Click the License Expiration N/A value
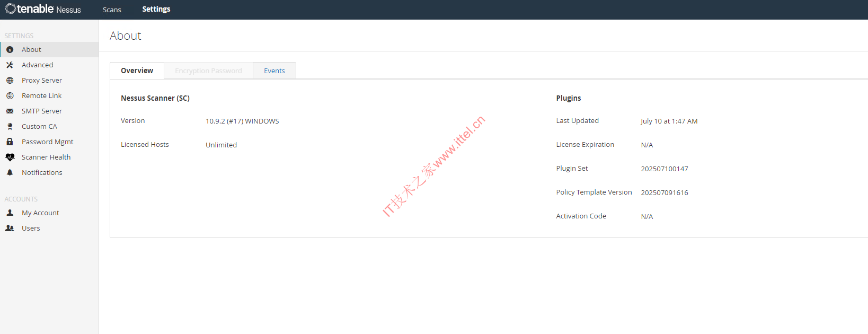This screenshot has width=868, height=334. tap(647, 145)
